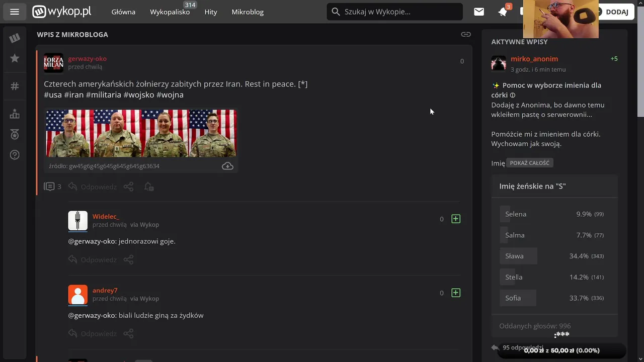Open the #wojna hashtag
The height and width of the screenshot is (362, 644).
coord(170,95)
